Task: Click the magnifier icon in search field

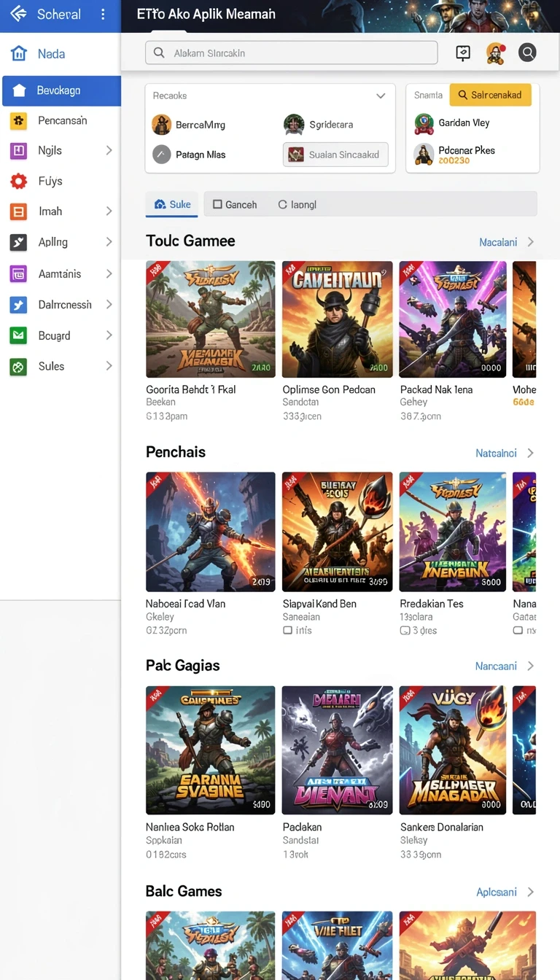Action: tap(159, 52)
